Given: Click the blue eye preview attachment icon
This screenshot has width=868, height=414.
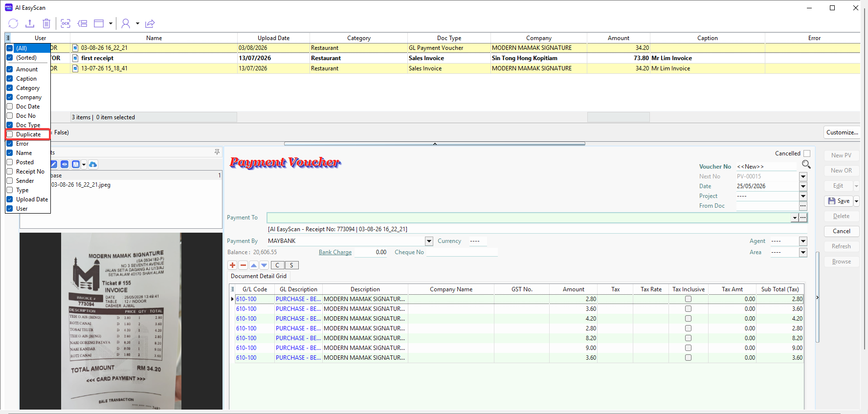Looking at the screenshot, I should coord(65,164).
